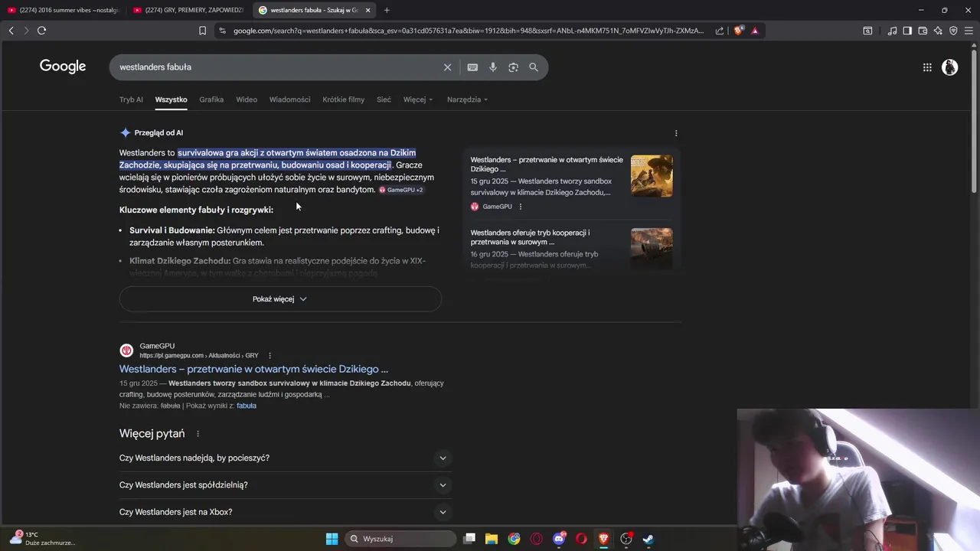Open the GameGPU +2 sources chip
The image size is (980, 551).
click(x=401, y=190)
